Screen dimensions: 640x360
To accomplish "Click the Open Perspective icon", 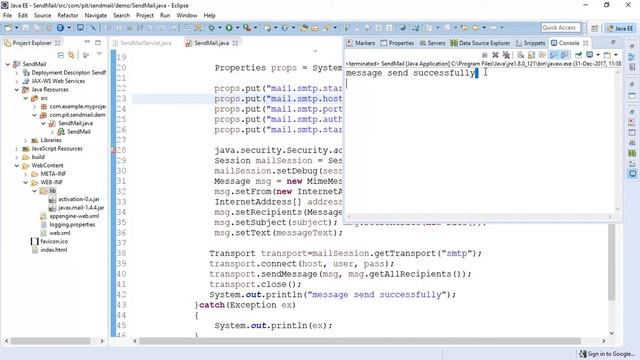I will (x=594, y=28).
